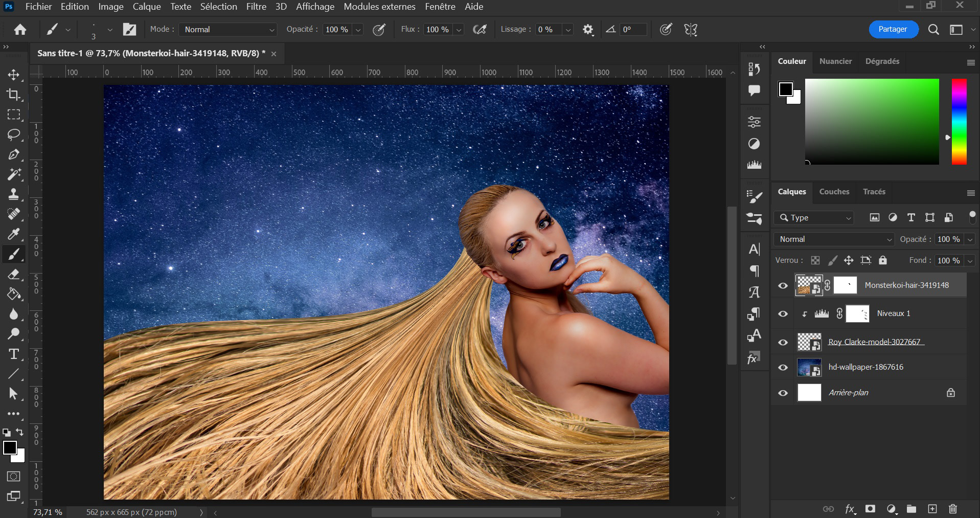The image size is (980, 518).
Task: Expand the Fond fill dropdown
Action: (x=970, y=260)
